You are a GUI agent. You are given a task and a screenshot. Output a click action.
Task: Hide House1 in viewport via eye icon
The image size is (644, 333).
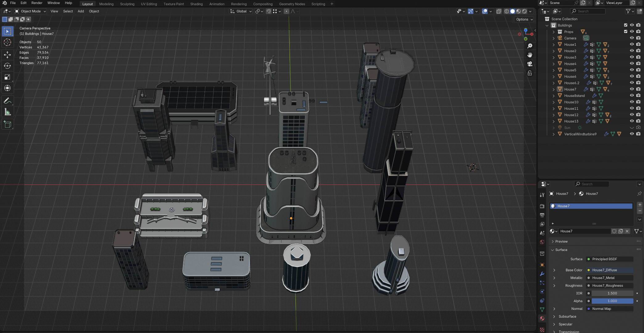coord(632,44)
